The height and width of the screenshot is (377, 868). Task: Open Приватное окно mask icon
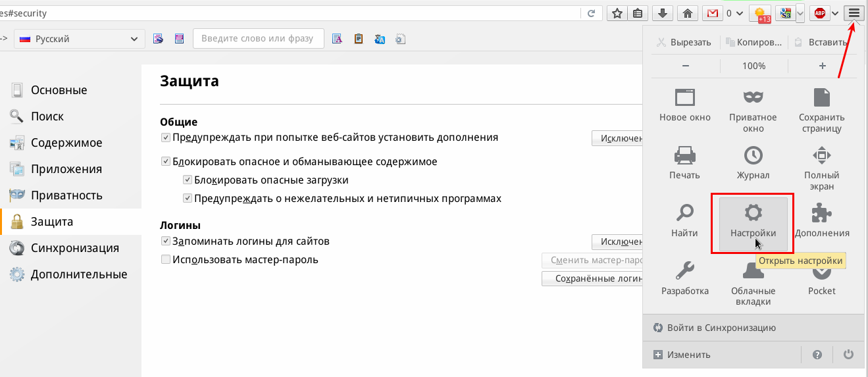(x=753, y=111)
